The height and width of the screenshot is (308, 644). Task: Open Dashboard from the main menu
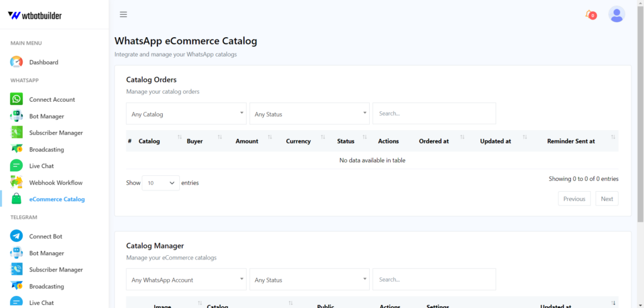(43, 62)
